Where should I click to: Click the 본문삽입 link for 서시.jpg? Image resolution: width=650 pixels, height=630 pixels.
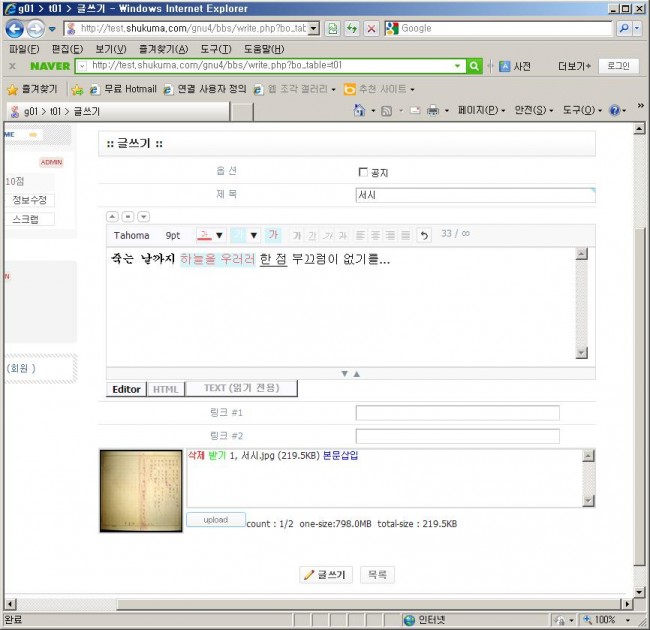340,456
